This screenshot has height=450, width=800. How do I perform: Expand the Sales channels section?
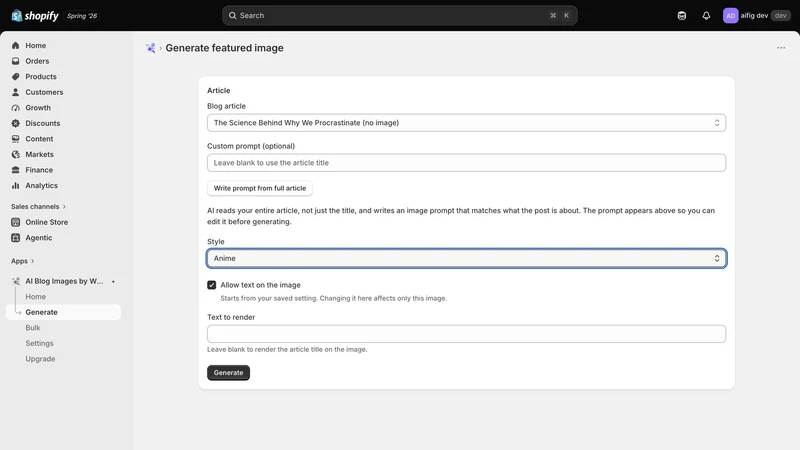[39, 207]
